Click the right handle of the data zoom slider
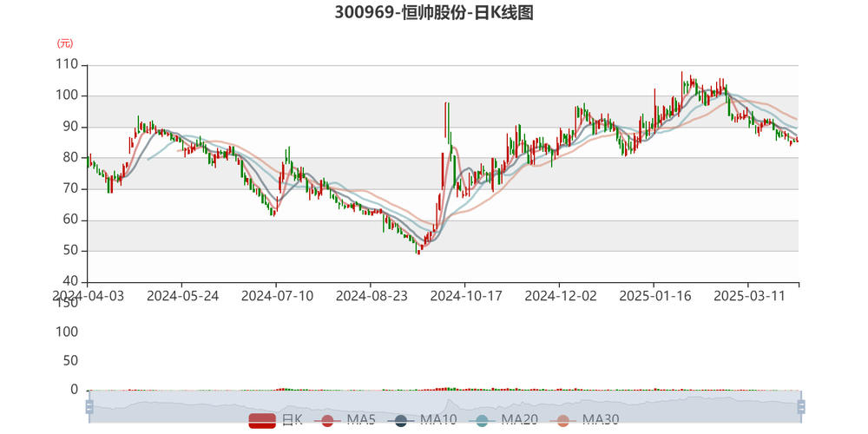The height and width of the screenshot is (434, 868). click(800, 407)
